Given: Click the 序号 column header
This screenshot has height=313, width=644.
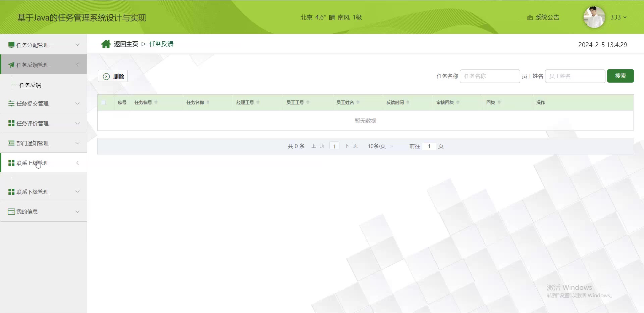Looking at the screenshot, I should 122,102.
